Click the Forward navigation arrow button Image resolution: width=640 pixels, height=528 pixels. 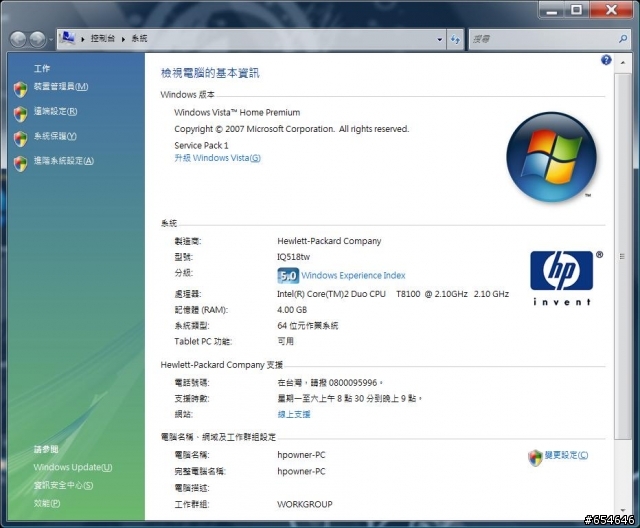(38, 40)
